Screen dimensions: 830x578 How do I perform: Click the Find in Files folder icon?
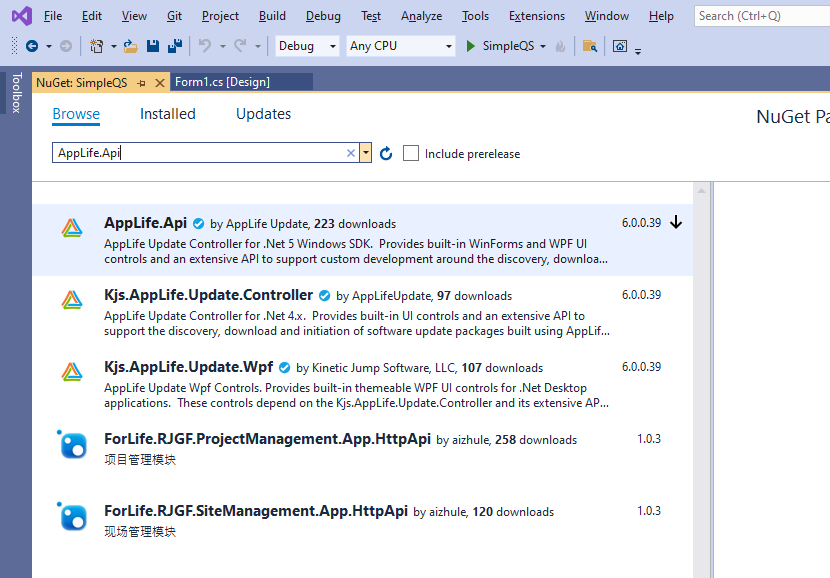pos(590,47)
